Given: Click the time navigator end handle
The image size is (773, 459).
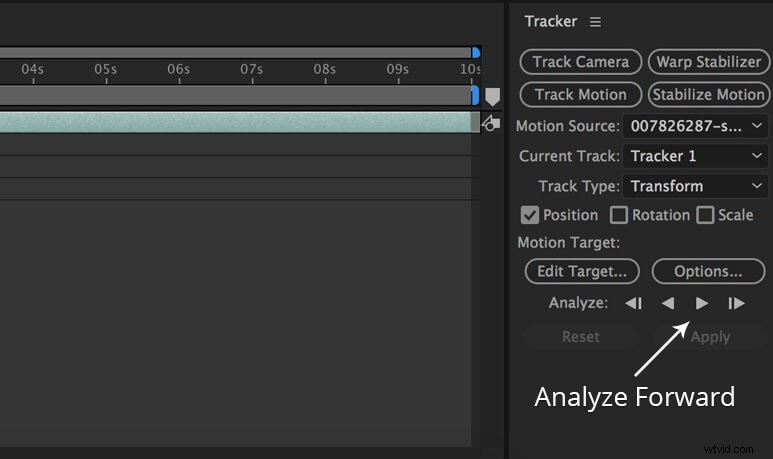Looking at the screenshot, I should [x=475, y=52].
